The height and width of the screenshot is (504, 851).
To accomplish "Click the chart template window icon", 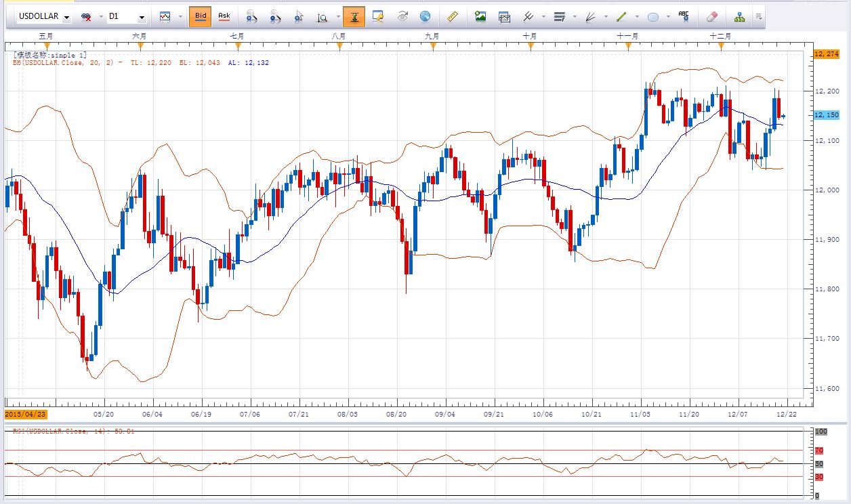I will (x=504, y=16).
